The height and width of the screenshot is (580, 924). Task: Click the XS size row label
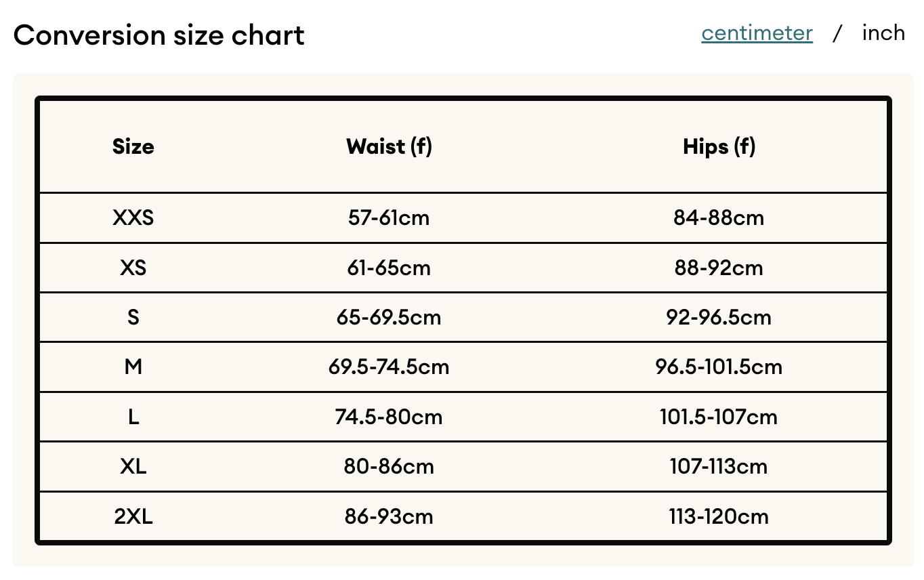[133, 268]
